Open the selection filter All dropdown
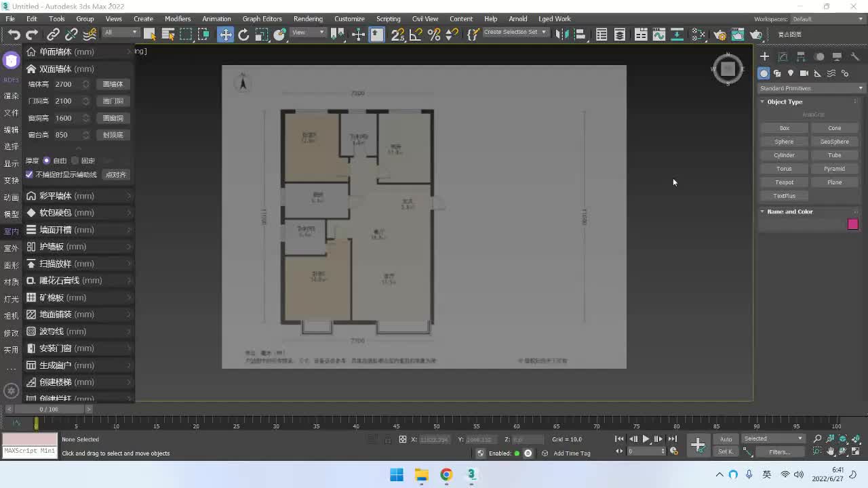This screenshot has height=488, width=868. pyautogui.click(x=121, y=33)
